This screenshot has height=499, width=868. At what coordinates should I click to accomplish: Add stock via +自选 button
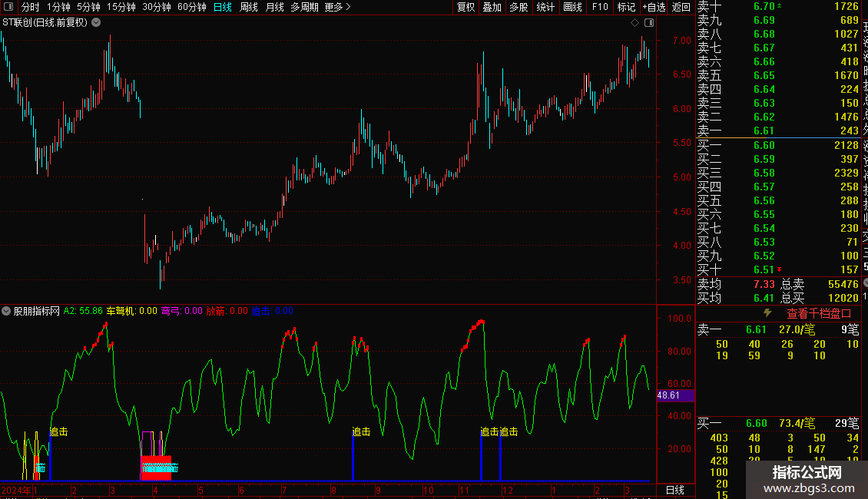click(x=654, y=7)
